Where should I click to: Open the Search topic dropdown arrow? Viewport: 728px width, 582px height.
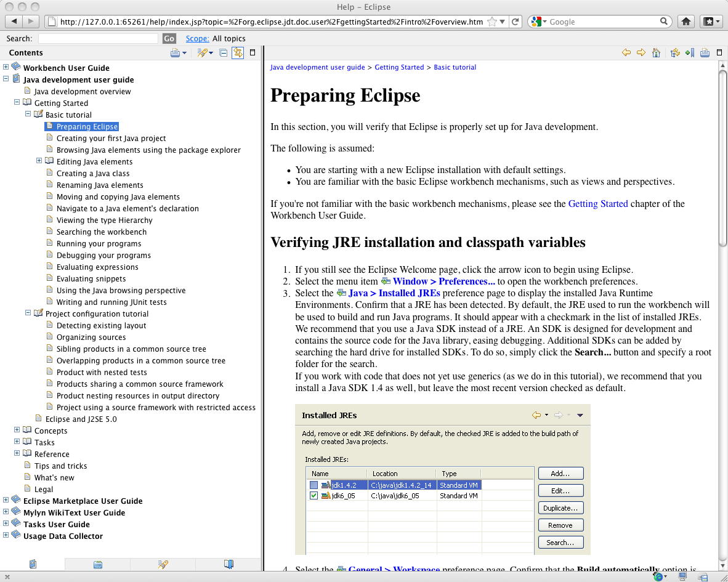pos(211,53)
